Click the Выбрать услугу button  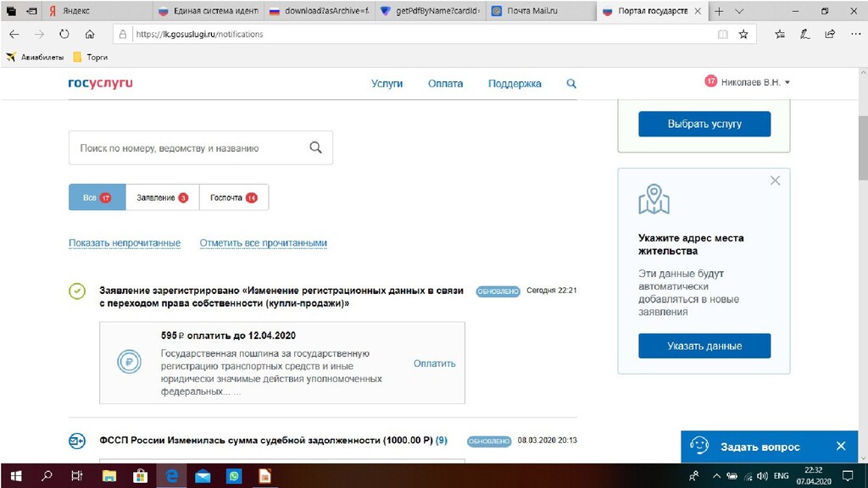(704, 124)
